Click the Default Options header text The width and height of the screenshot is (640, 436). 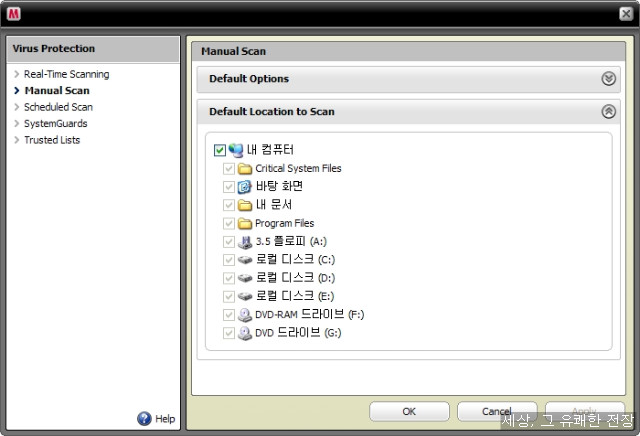pyautogui.click(x=249, y=78)
